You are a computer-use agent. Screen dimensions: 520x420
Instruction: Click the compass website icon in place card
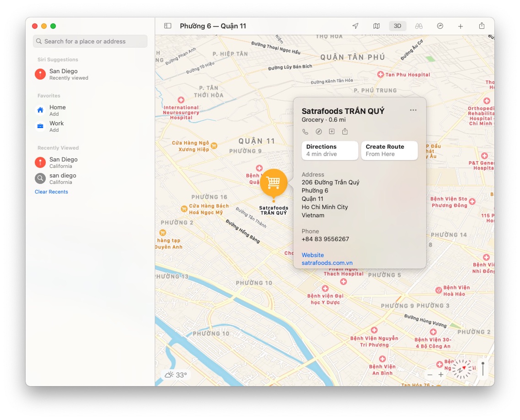point(319,131)
